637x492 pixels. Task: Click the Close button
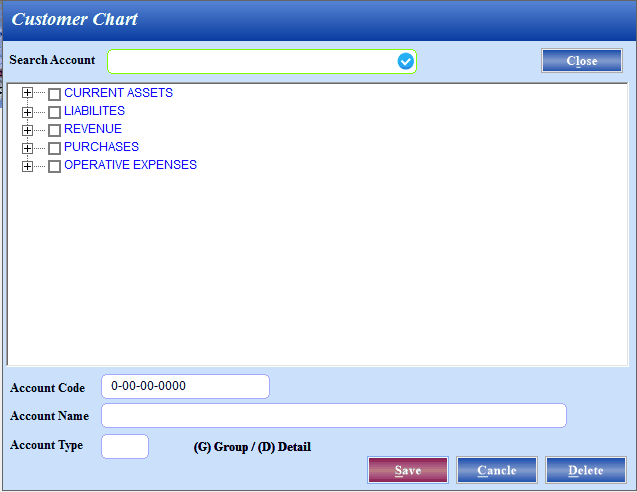click(582, 61)
